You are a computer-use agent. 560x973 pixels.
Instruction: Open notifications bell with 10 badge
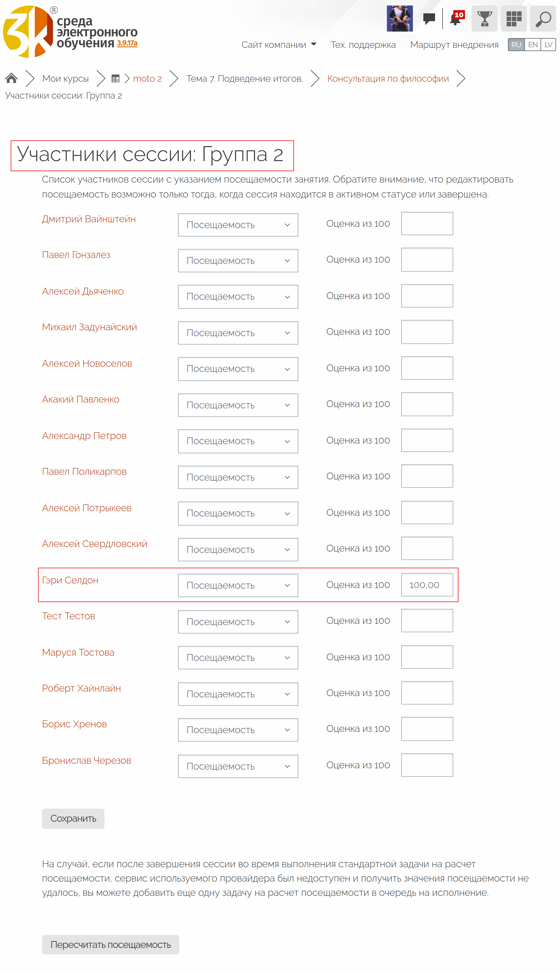click(456, 19)
